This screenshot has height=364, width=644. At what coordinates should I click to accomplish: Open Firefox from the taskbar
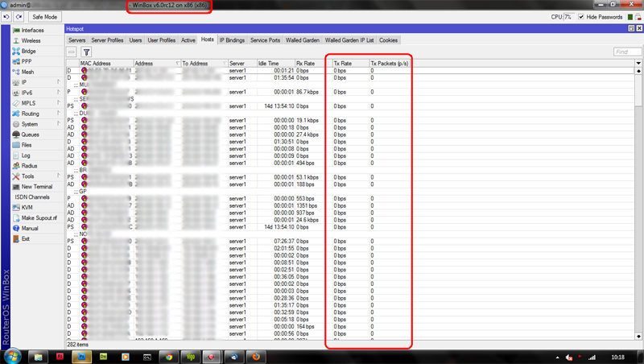[256, 357]
